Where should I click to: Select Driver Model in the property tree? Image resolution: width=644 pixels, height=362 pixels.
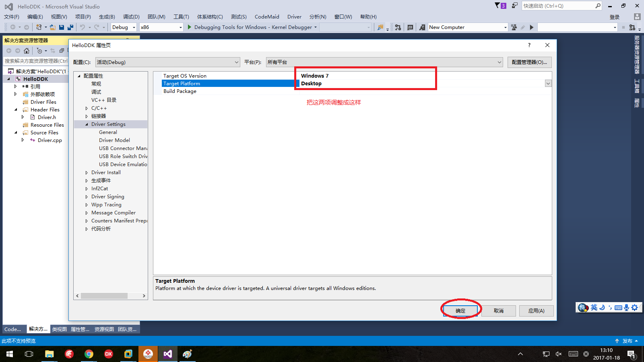coord(115,140)
